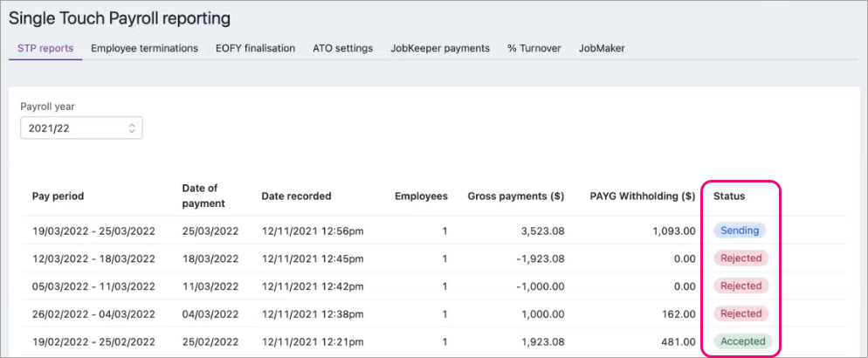Switch to the % Turnover tab
Image resolution: width=868 pixels, height=358 pixels.
pyautogui.click(x=534, y=48)
